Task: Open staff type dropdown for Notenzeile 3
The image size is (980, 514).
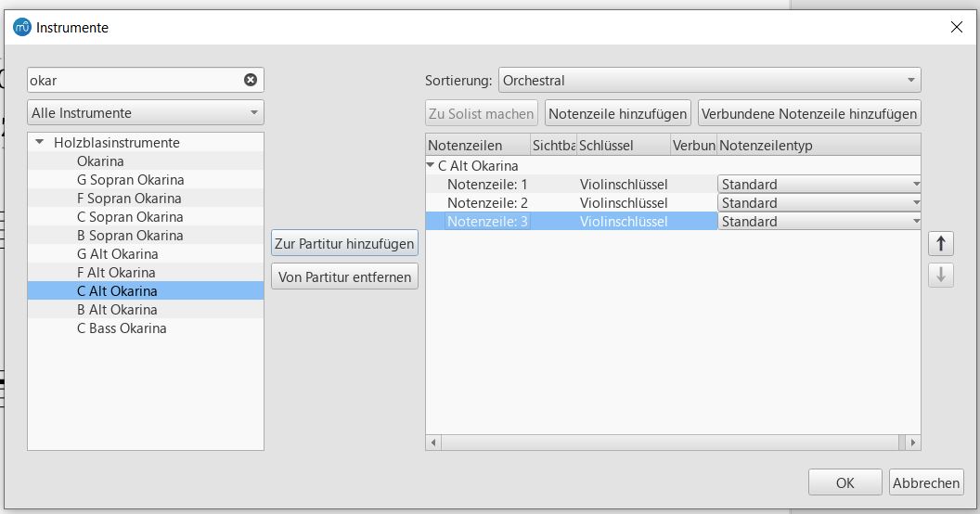Action: point(819,221)
